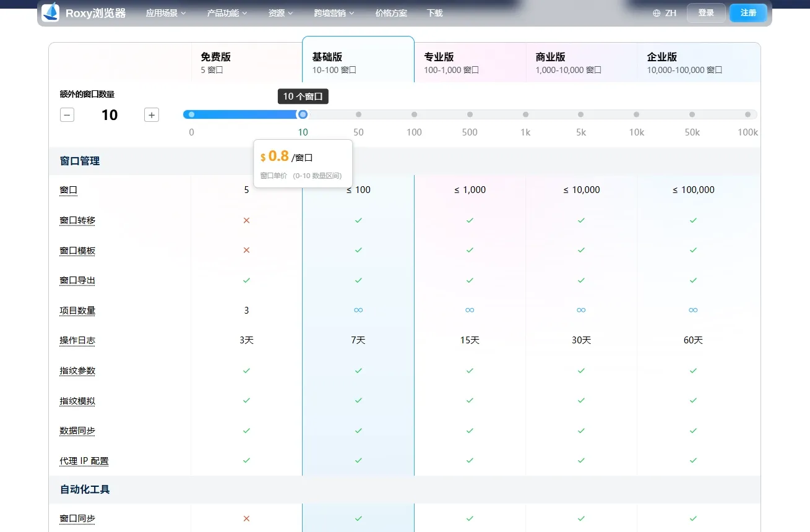The width and height of the screenshot is (810, 532).
Task: Click checkmark for 窗口同步 in 基础版 column
Action: (358, 518)
